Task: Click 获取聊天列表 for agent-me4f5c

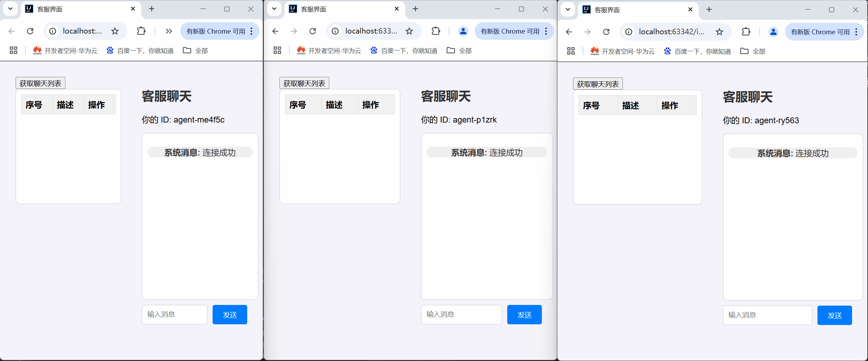Action: [x=40, y=83]
